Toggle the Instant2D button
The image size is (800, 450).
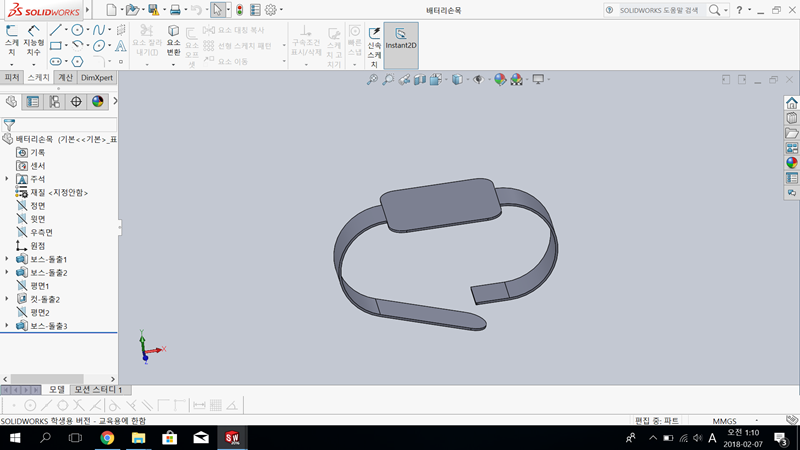click(401, 45)
